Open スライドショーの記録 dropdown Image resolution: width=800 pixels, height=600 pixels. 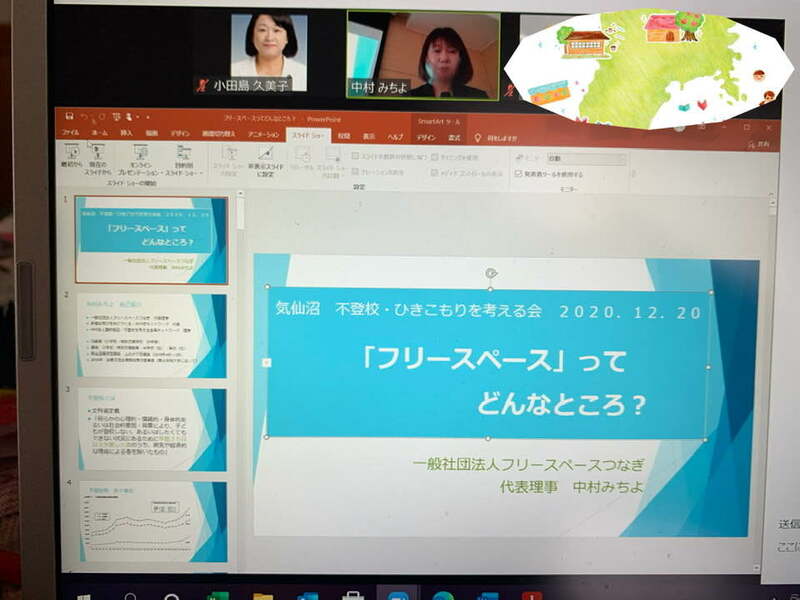point(332,163)
